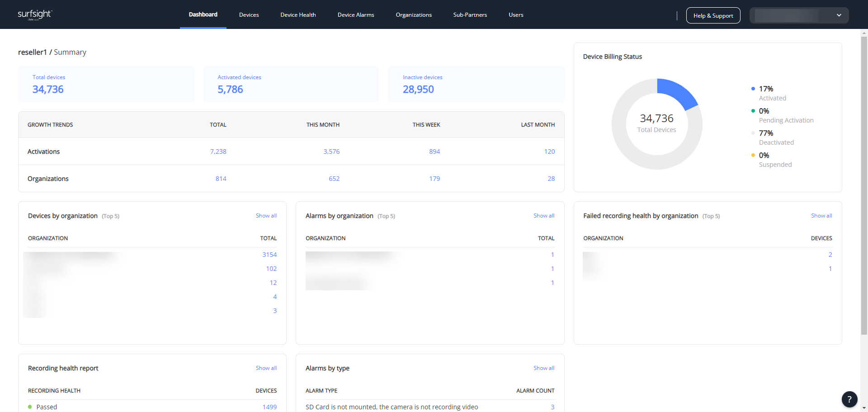Click SD Card alarm count 3
This screenshot has width=868, height=412.
[552, 407]
